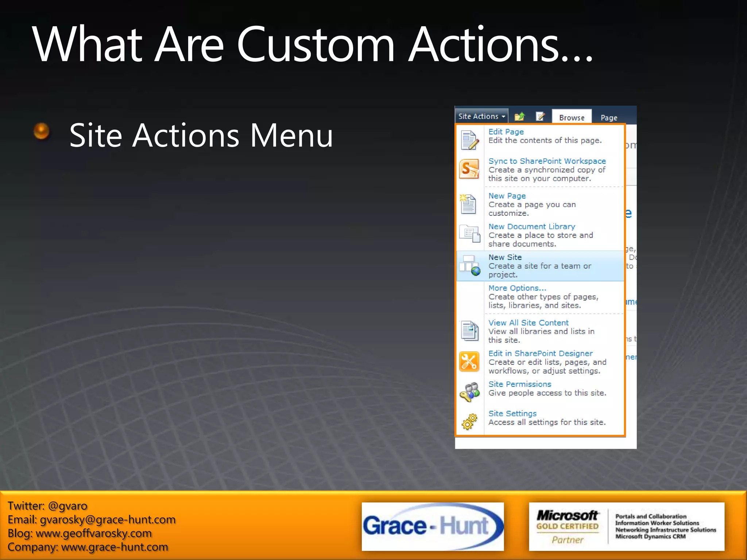The image size is (747, 560).
Task: Choose Edit in SharePoint Designer
Action: [x=540, y=353]
